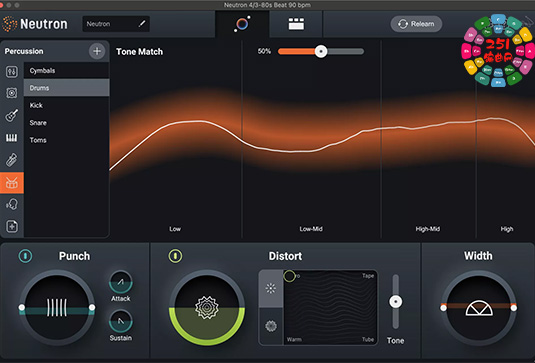
Task: Select the vocal head category icon
Action: pyautogui.click(x=12, y=205)
